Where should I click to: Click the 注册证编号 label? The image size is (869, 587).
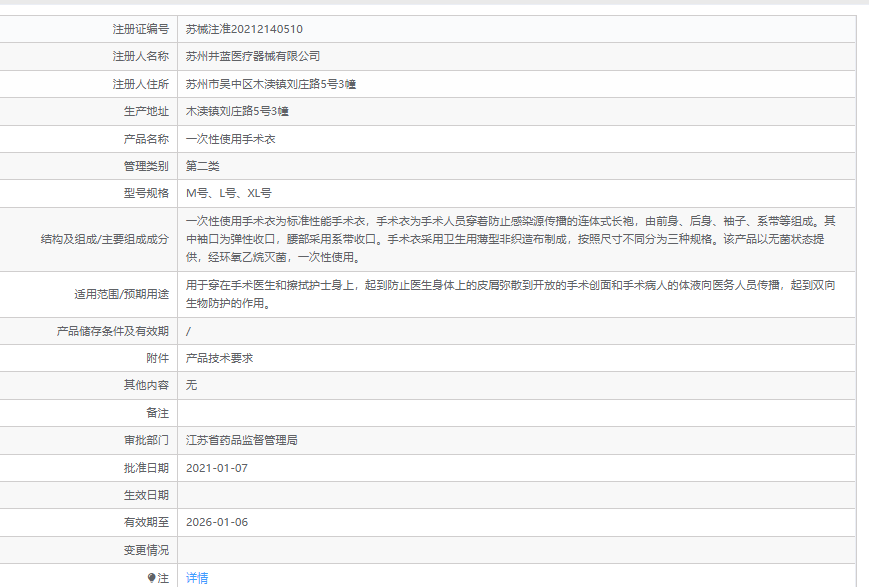tap(141, 29)
